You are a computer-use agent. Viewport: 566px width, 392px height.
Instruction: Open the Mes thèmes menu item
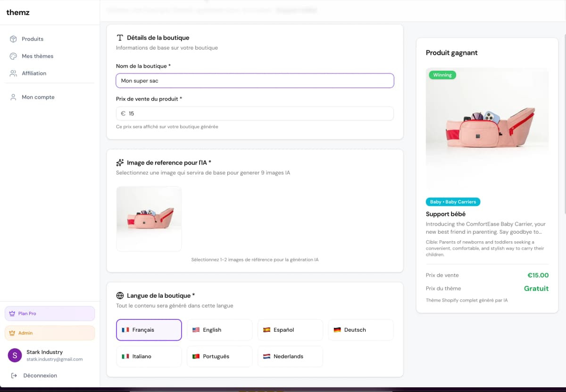click(x=38, y=56)
